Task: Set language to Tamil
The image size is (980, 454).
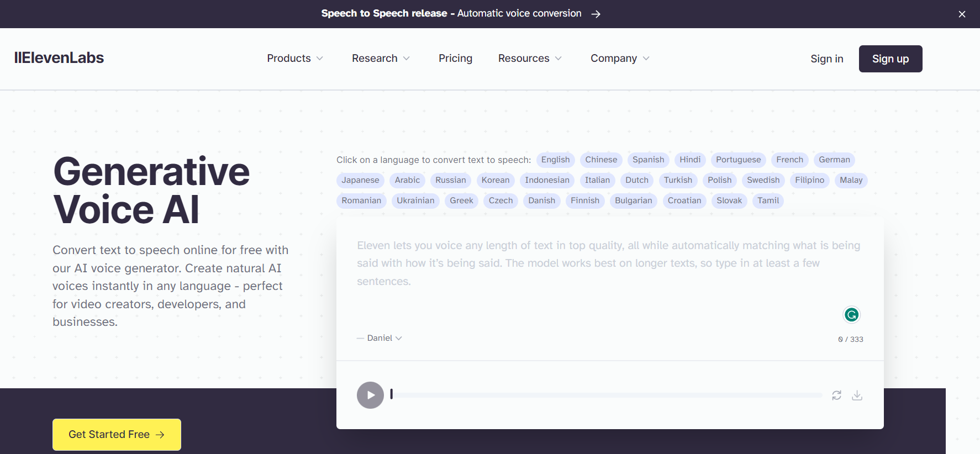Action: point(768,200)
